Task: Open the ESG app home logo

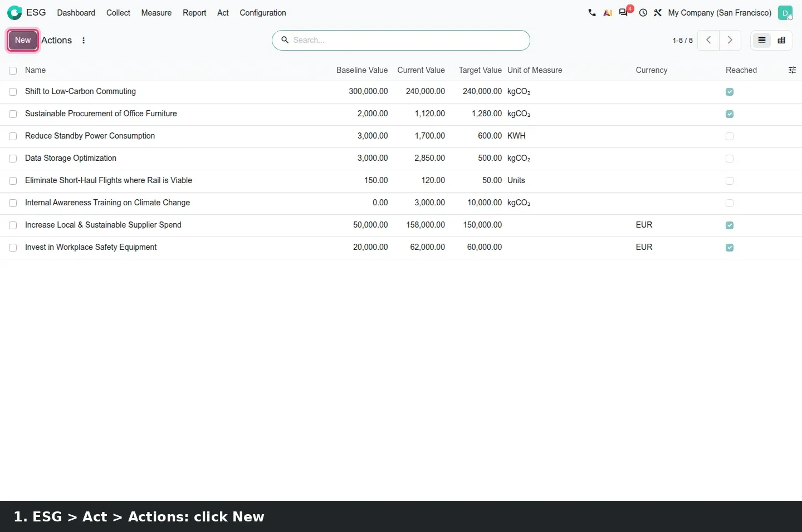Action: [14, 13]
